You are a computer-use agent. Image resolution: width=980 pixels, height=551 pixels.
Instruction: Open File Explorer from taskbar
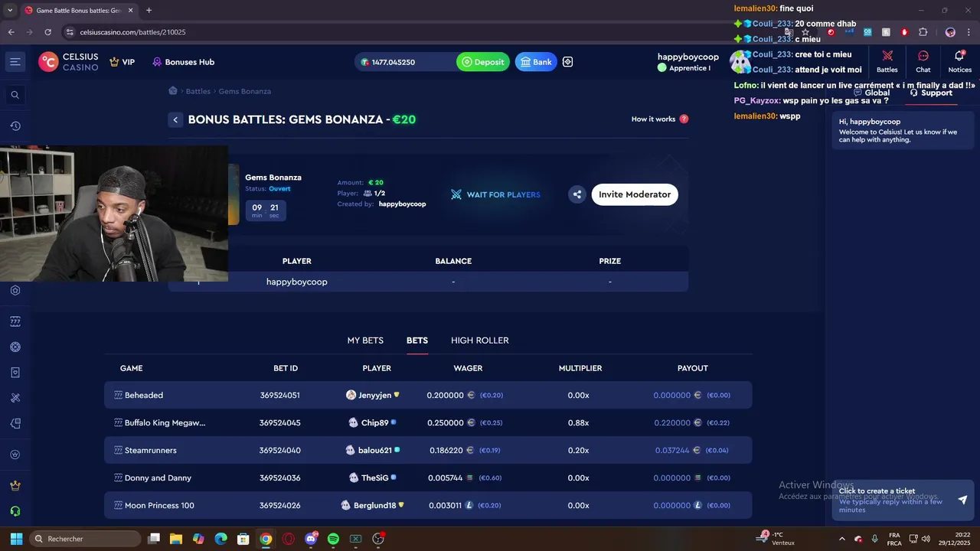point(176,539)
